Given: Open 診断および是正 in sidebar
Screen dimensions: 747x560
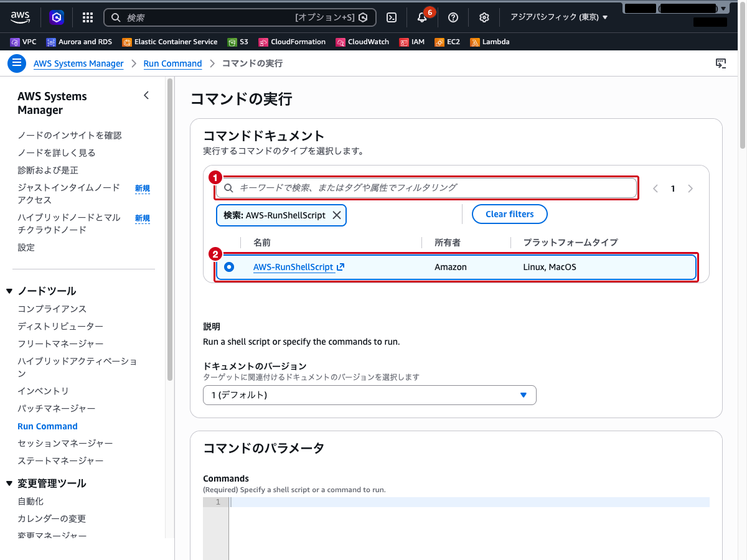Looking at the screenshot, I should (x=48, y=170).
